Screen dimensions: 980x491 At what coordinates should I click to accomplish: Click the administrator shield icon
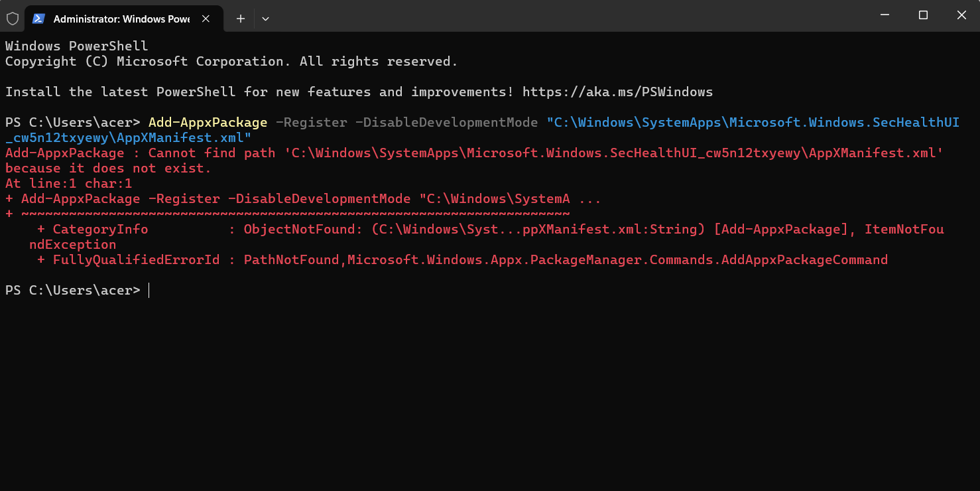click(12, 19)
